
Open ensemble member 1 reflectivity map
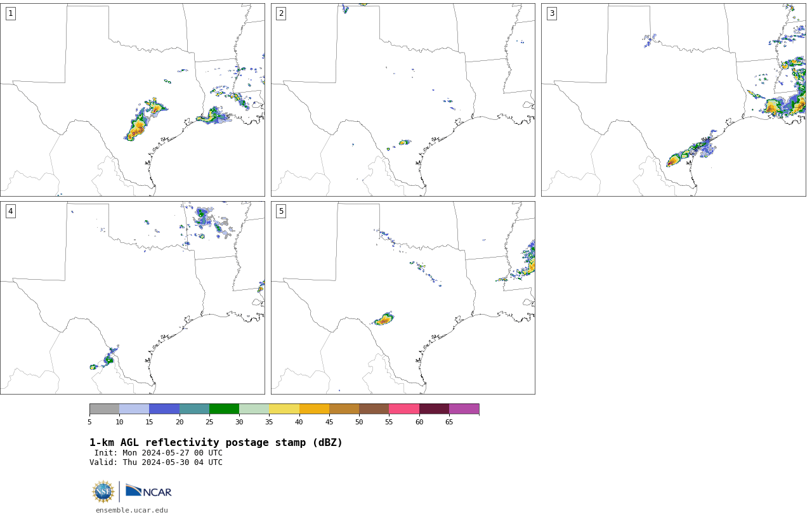[132, 100]
